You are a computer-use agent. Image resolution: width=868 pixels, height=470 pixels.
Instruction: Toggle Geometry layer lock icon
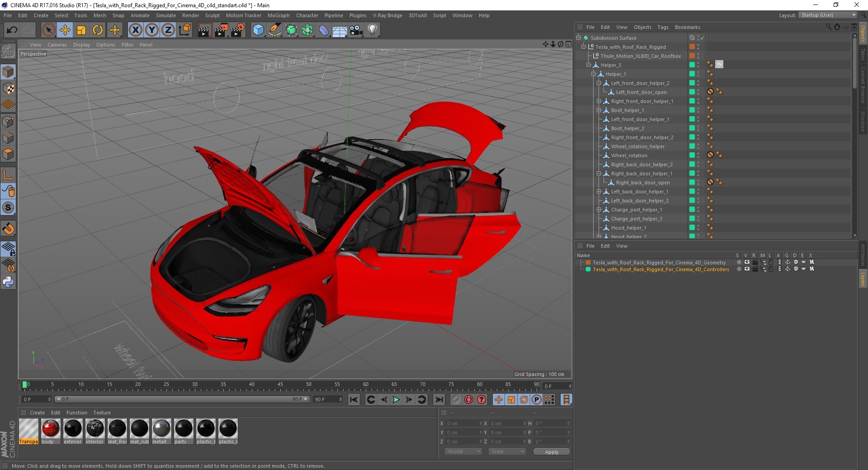(x=771, y=262)
